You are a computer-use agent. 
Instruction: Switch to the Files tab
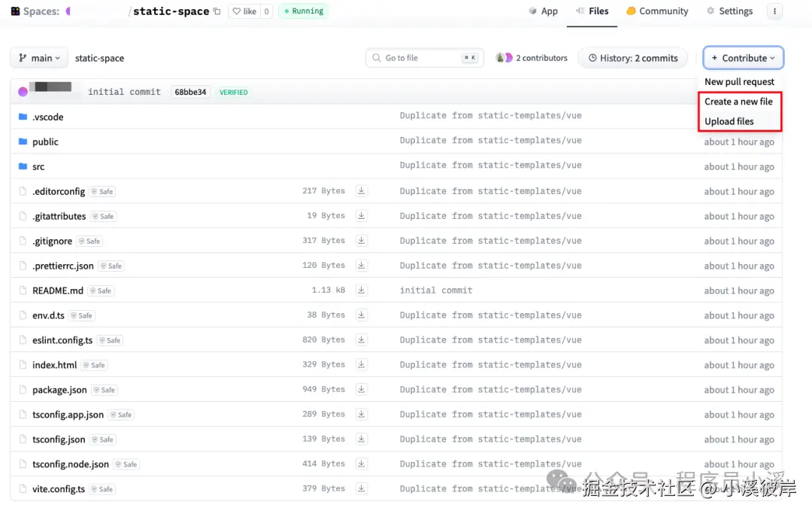[592, 11]
